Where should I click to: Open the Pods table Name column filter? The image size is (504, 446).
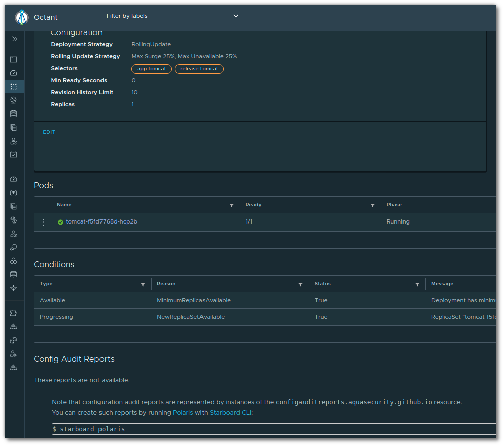click(232, 205)
